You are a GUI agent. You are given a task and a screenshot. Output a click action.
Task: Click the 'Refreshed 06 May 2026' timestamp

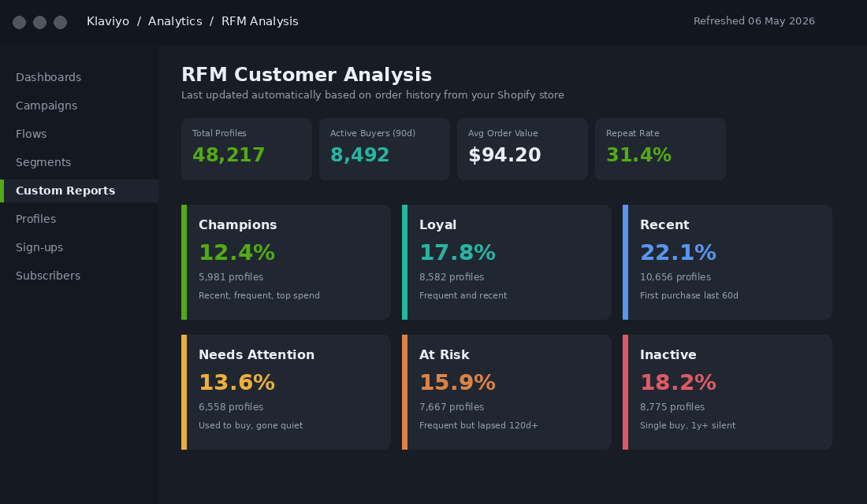[754, 21]
